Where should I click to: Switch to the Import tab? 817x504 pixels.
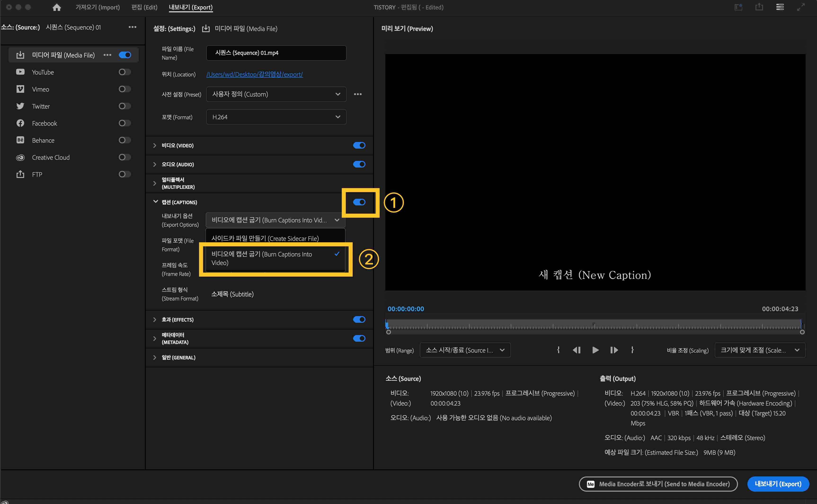point(97,7)
